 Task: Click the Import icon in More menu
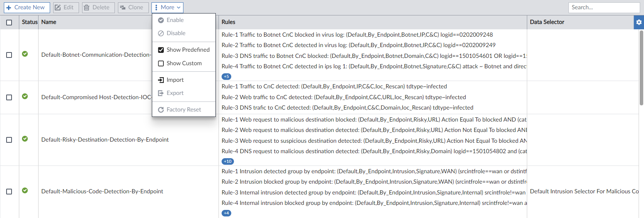point(161,80)
